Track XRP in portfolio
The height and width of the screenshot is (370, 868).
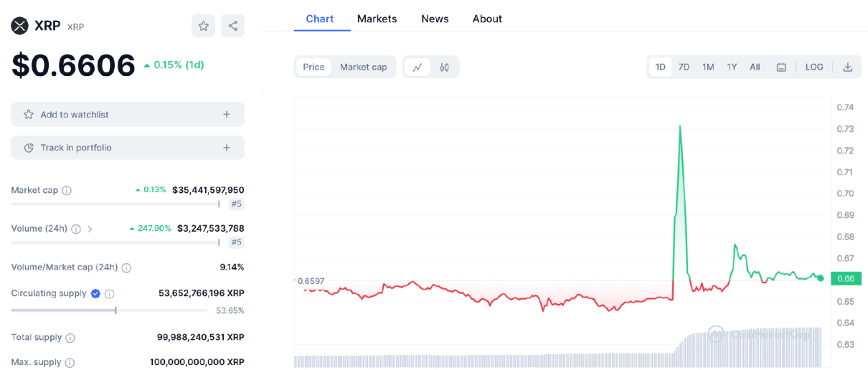tap(128, 148)
